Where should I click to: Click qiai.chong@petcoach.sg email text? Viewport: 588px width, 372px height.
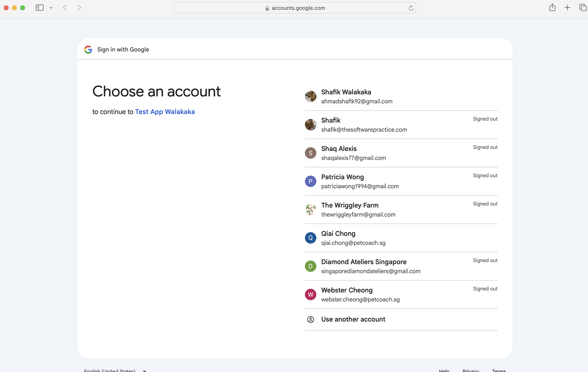(353, 243)
